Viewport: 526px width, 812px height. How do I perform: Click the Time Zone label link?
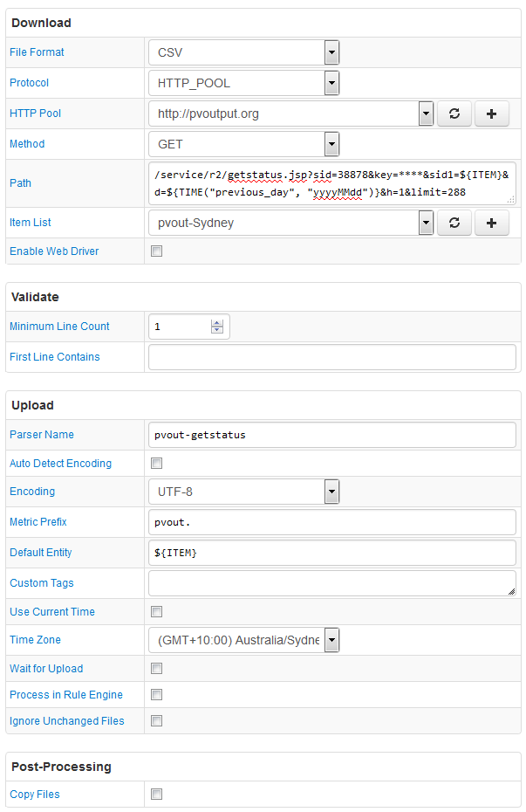(x=35, y=640)
